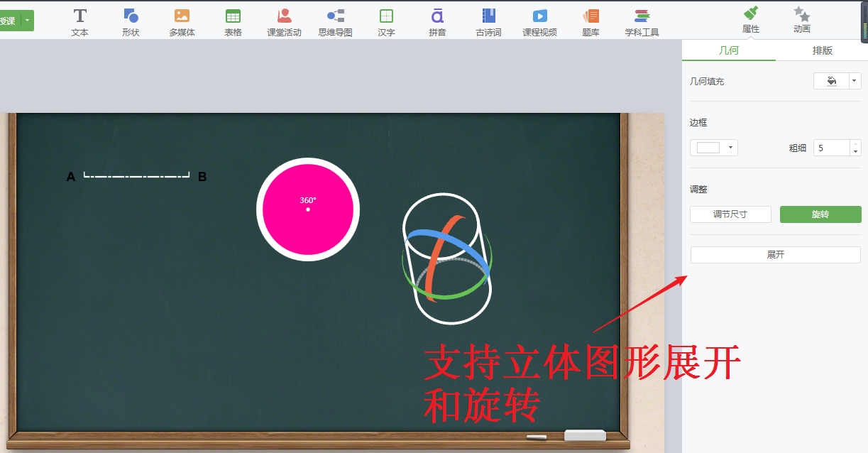Select the 排版 layout tab

[x=822, y=50]
